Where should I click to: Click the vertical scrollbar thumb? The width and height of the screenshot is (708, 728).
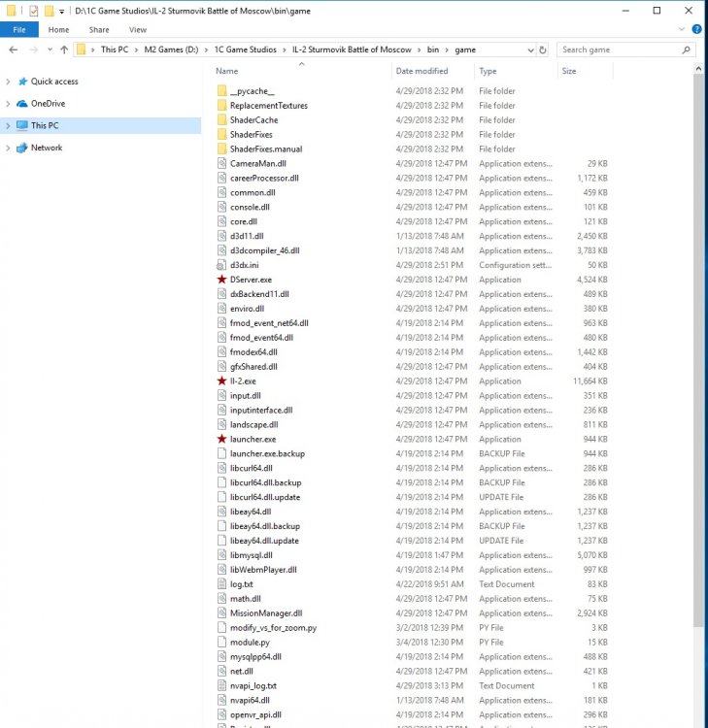coord(698,350)
